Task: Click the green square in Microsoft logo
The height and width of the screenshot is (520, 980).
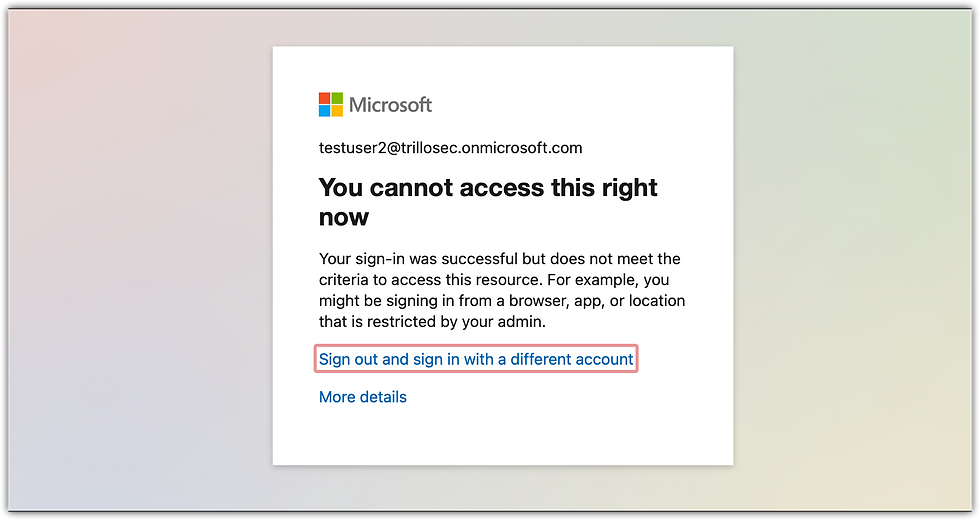Action: [337, 98]
